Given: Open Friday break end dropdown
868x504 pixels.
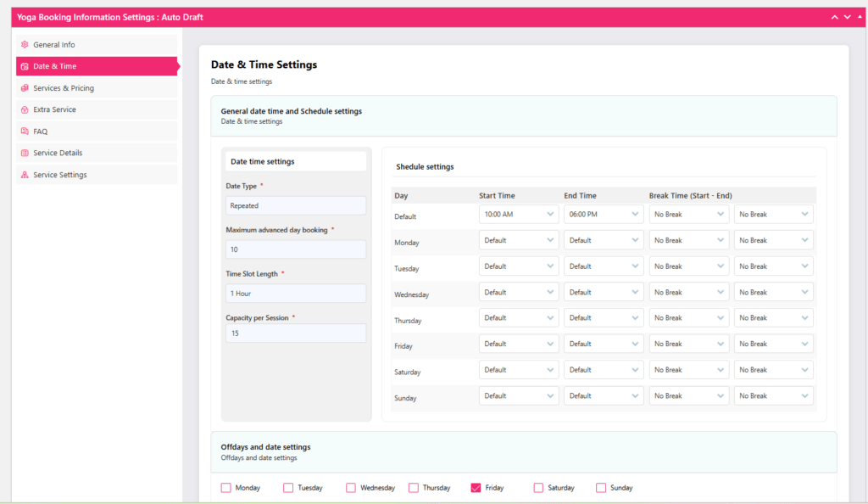Looking at the screenshot, I should pos(773,344).
